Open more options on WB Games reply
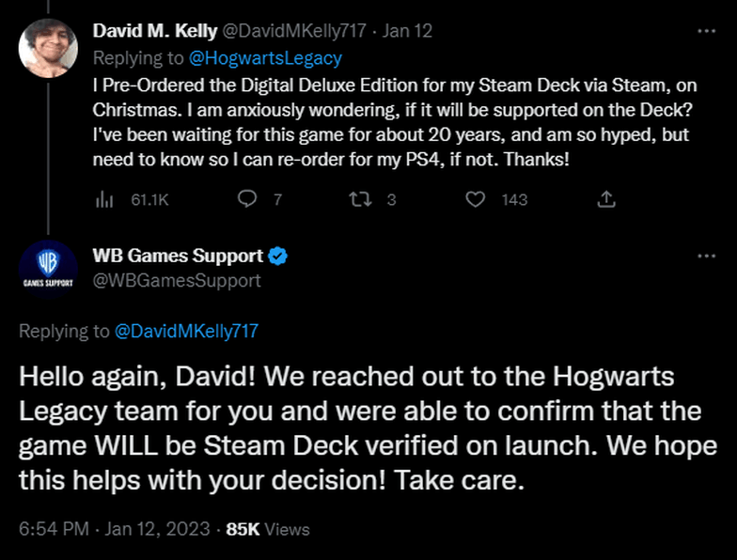737x560 pixels. click(x=707, y=256)
